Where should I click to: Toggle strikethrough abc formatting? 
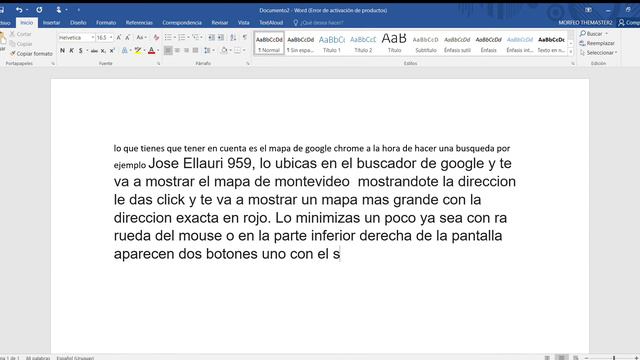coord(94,51)
